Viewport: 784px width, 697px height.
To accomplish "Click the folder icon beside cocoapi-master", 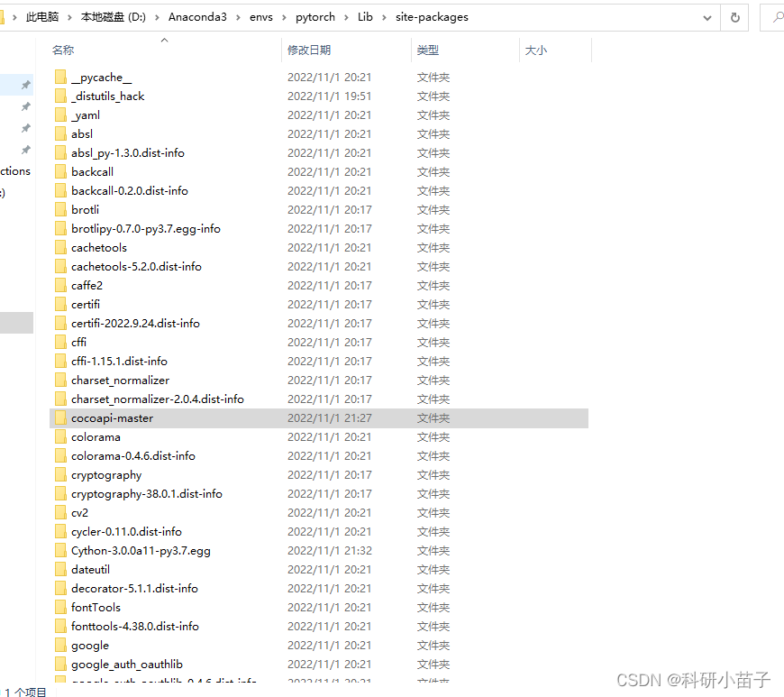I will 59,417.
